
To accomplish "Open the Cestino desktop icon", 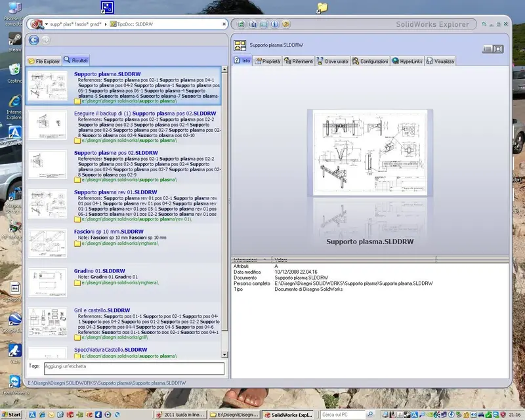I will point(14,73).
